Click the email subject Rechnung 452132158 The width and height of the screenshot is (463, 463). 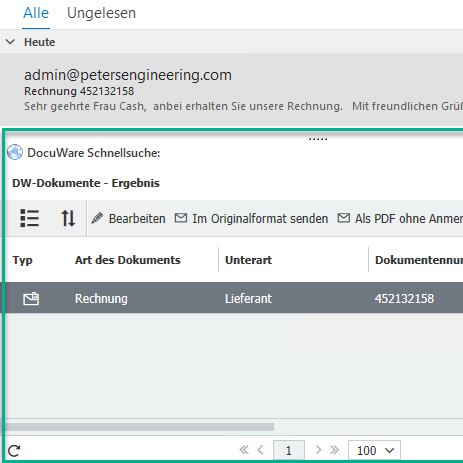(x=79, y=91)
